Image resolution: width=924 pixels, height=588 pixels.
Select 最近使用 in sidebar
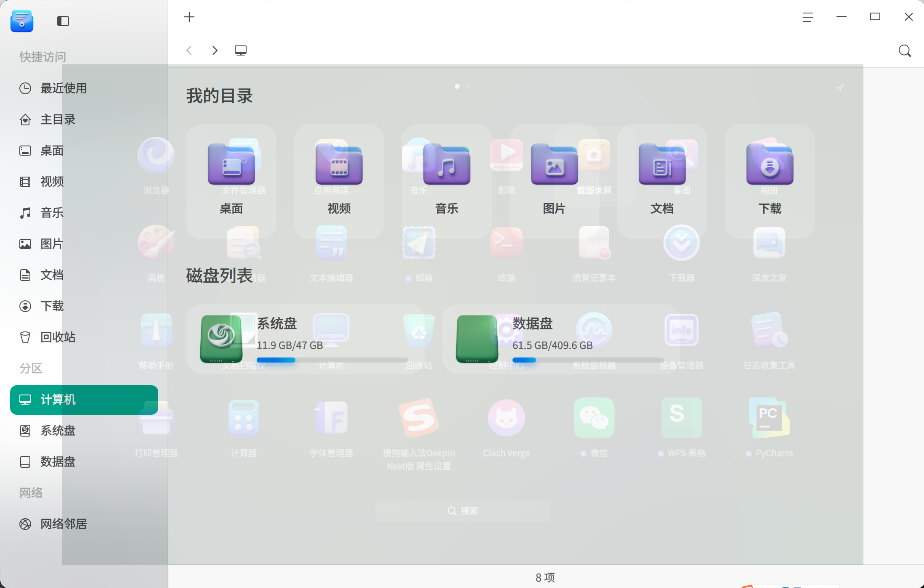tap(84, 88)
